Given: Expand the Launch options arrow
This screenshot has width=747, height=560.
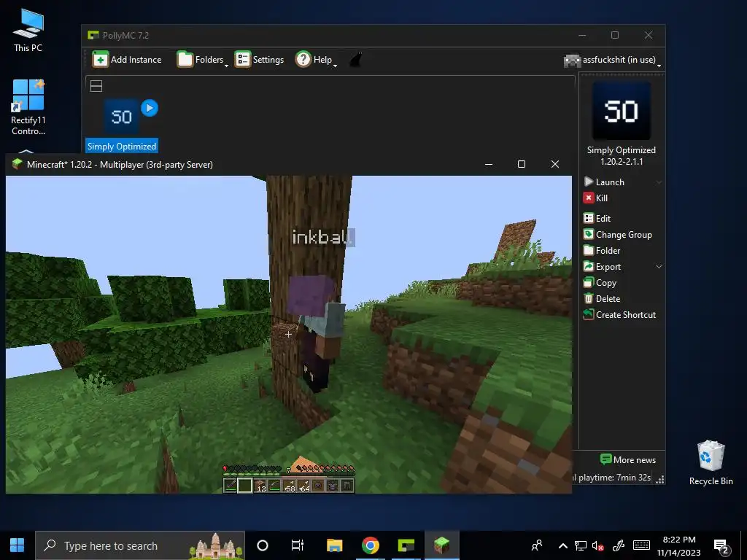Looking at the screenshot, I should click(659, 182).
